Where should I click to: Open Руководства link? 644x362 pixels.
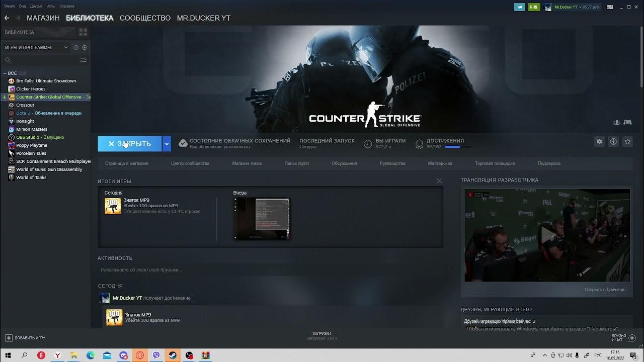(392, 163)
